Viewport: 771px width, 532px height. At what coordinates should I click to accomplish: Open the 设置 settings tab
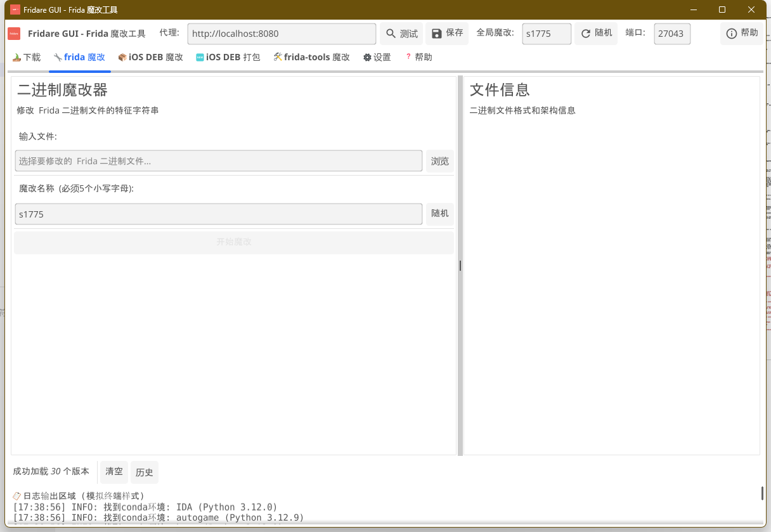(377, 57)
